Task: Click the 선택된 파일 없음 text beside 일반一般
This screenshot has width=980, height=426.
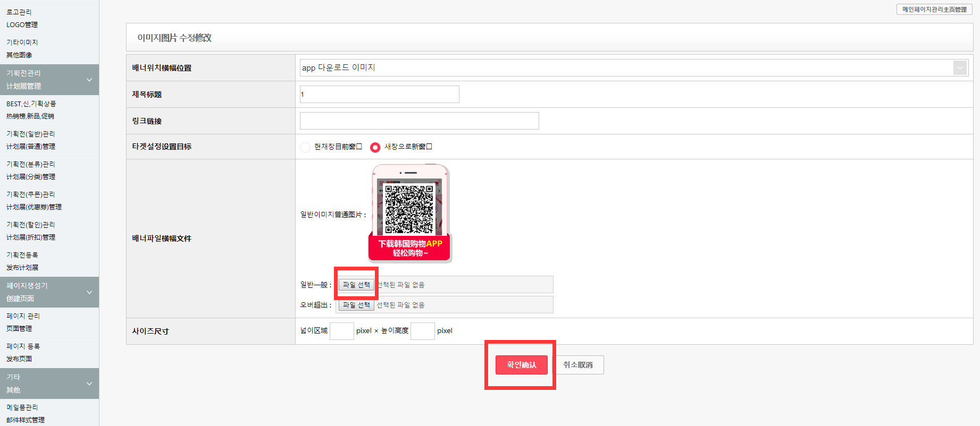Action: (400, 285)
